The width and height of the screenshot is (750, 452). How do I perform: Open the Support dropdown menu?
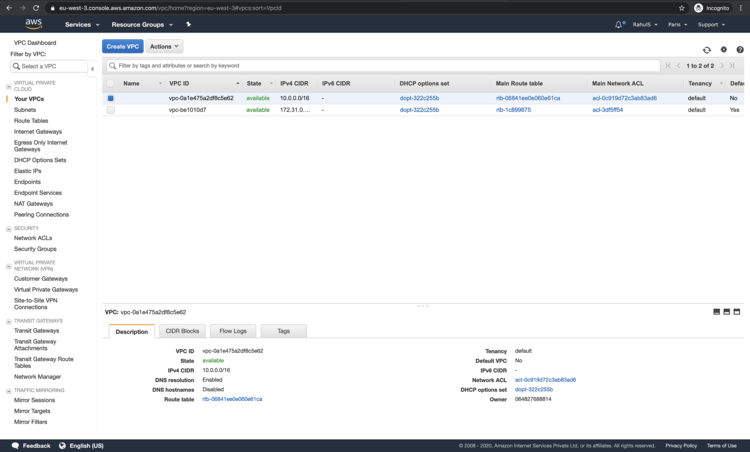point(711,24)
